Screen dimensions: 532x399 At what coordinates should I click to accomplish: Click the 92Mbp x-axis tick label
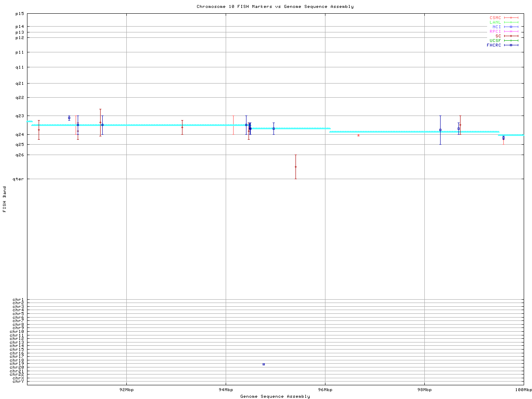tap(126, 389)
